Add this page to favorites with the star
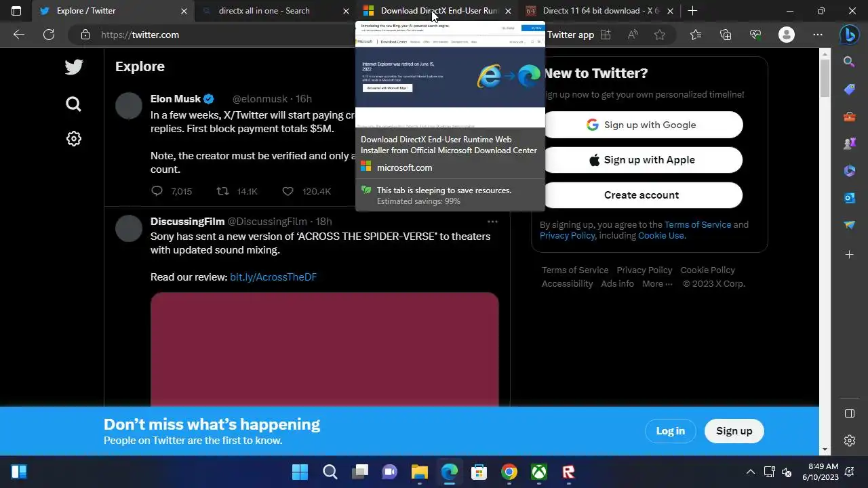Screen dimensions: 868x488 (660, 35)
